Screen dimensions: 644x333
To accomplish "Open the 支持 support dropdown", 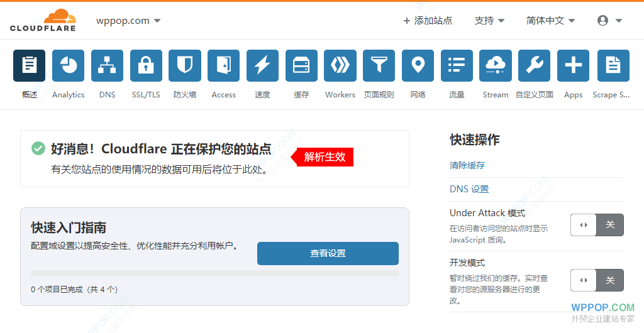I will 489,21.
